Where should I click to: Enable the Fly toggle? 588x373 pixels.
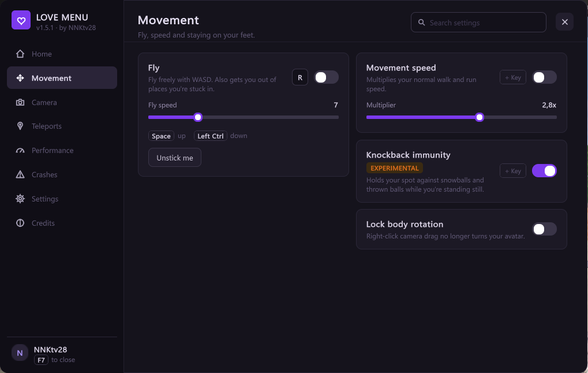[x=326, y=77]
